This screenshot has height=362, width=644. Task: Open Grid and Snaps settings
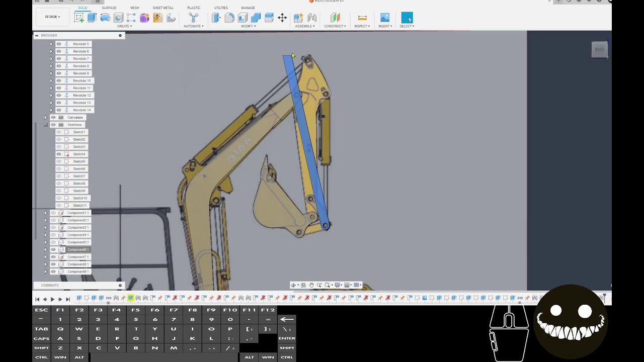348,285
